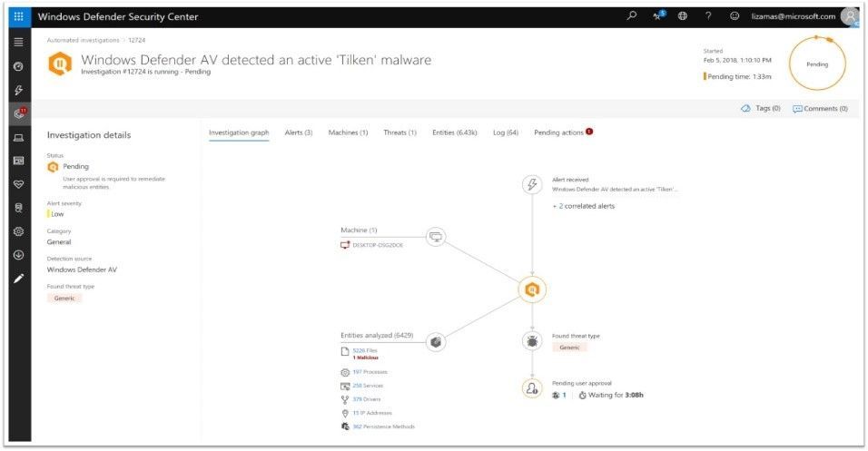Open the user avatar profile picture
The height and width of the screenshot is (451, 868).
click(x=850, y=16)
